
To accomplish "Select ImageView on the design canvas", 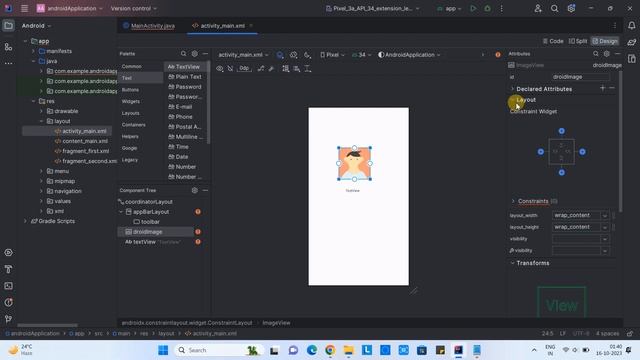I will (354, 163).
